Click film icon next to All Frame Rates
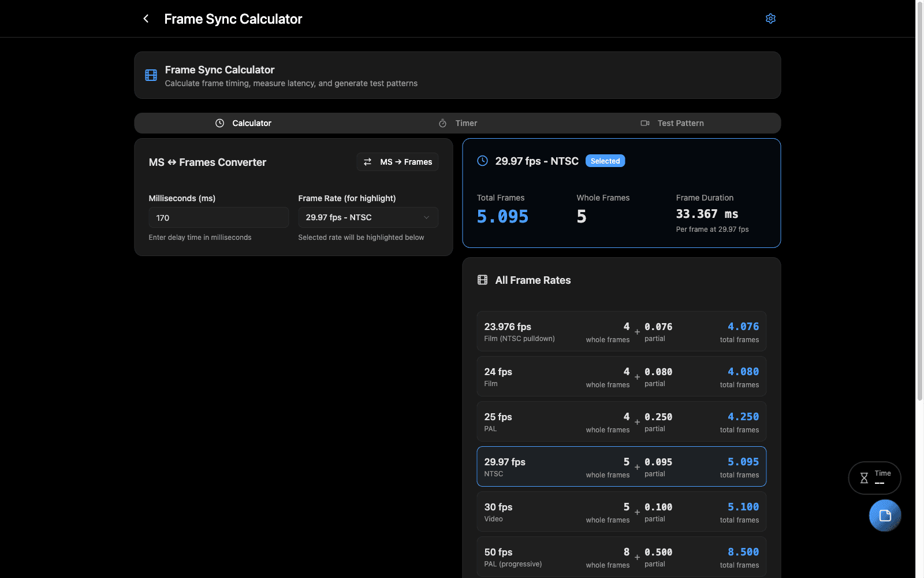The width and height of the screenshot is (924, 578). [482, 280]
